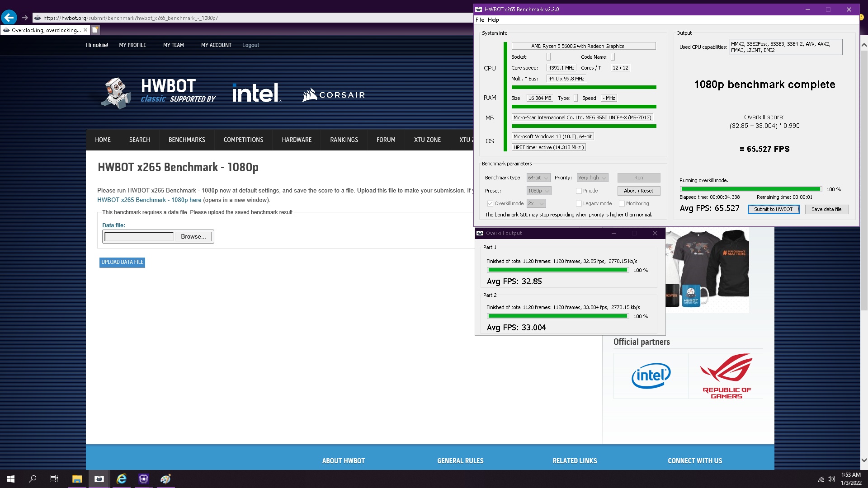The height and width of the screenshot is (488, 868).
Task: Open the Windows Start menu
Action: [11, 479]
